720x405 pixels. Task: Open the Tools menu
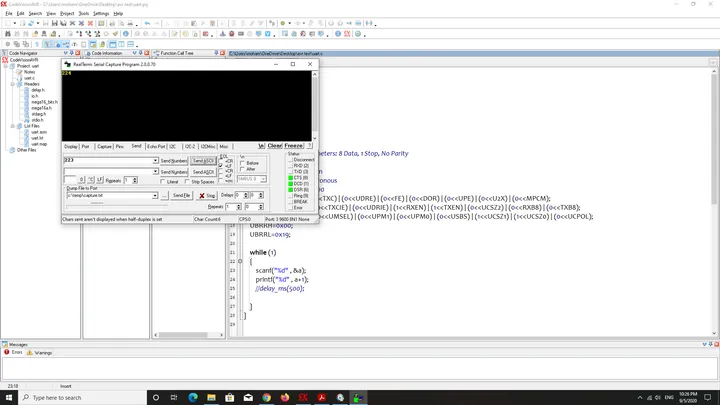tap(84, 13)
